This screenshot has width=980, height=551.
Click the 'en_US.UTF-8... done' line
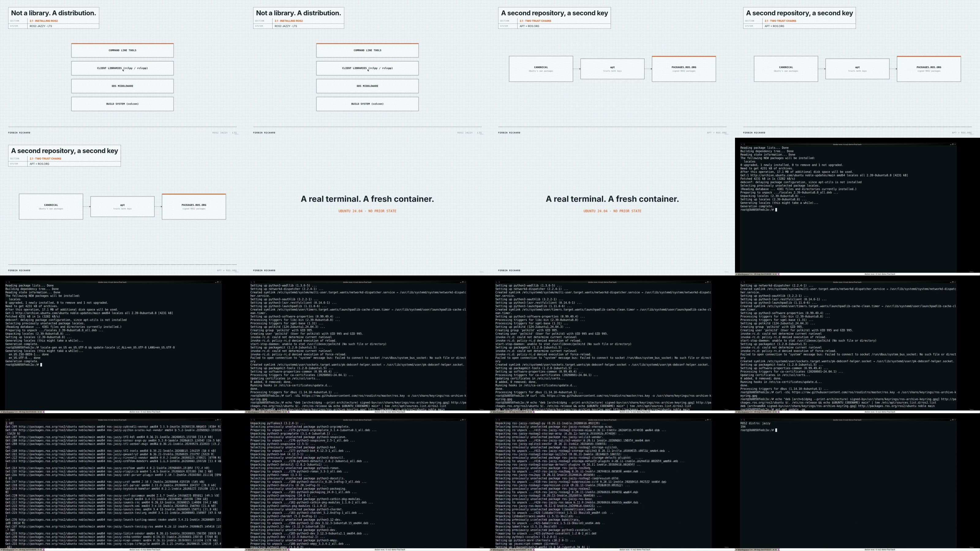tap(25, 358)
